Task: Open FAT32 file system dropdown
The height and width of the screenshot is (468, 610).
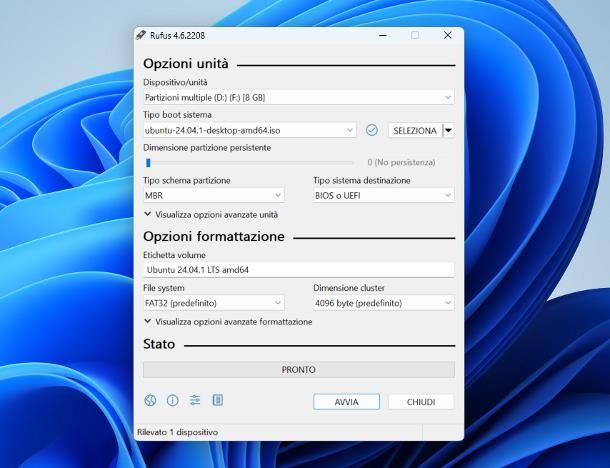Action: click(214, 303)
